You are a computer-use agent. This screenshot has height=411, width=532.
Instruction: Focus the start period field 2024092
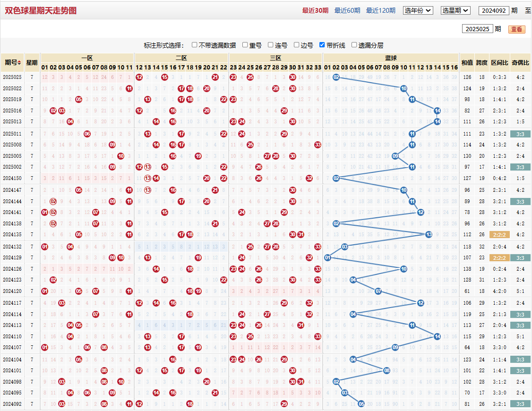(494, 10)
